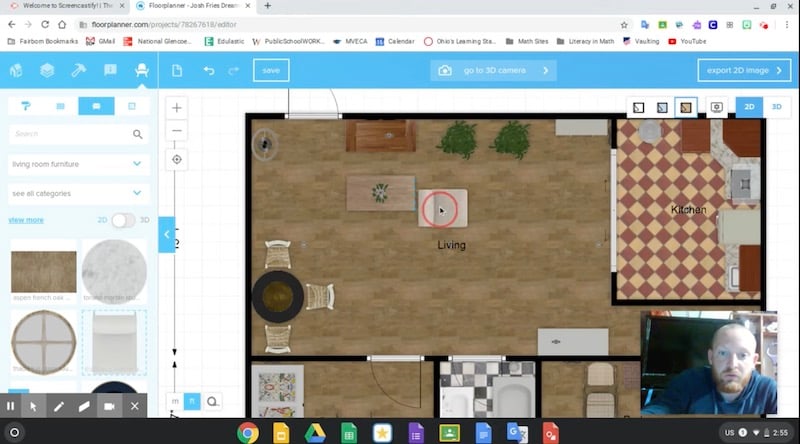Screen dimensions: 800x444
Task: Switch units to meters
Action: tap(176, 401)
